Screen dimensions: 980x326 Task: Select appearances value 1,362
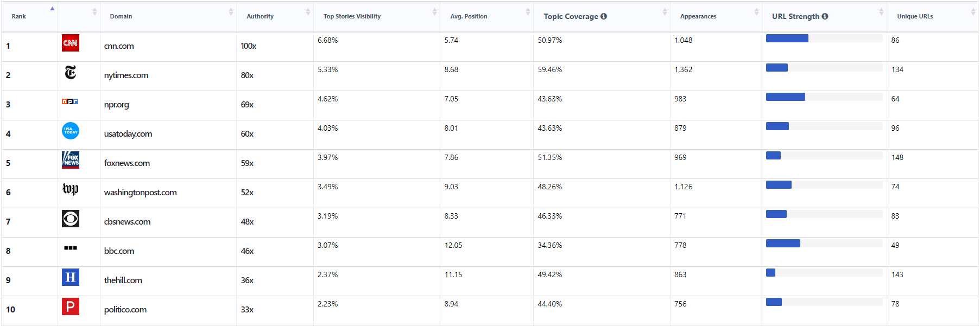tap(684, 69)
